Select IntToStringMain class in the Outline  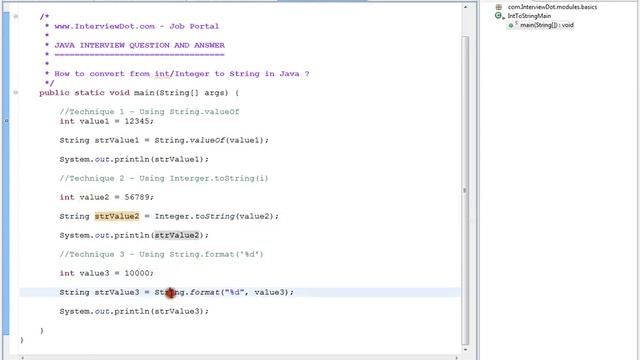tap(529, 16)
